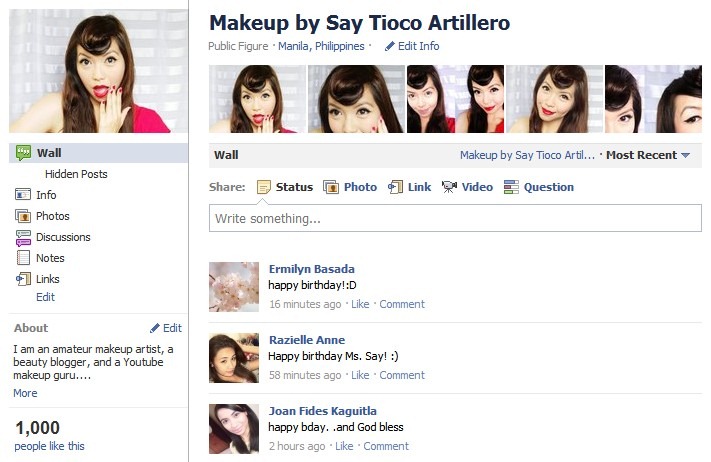
Task: Comment on Joan Fides Kaguitla's post
Action: point(386,446)
